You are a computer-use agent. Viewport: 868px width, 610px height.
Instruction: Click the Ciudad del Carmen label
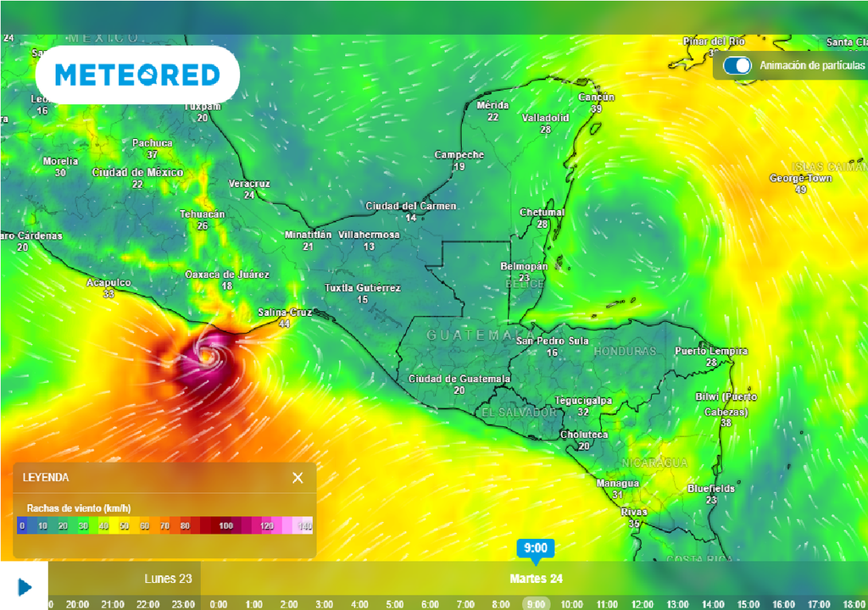click(411, 206)
